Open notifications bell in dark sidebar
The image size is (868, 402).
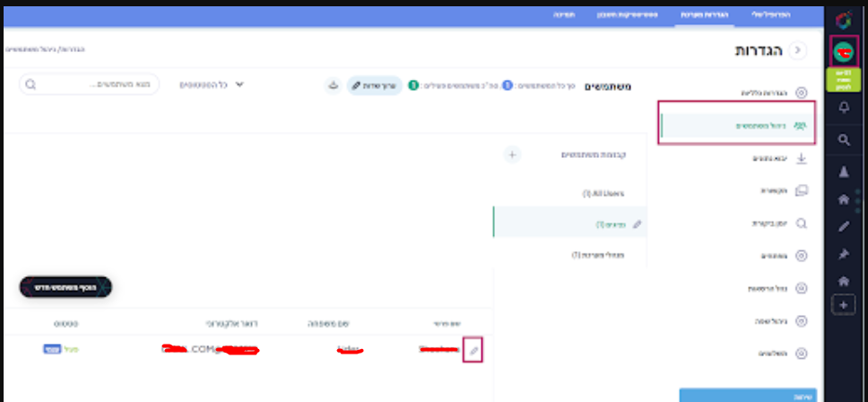(x=843, y=108)
